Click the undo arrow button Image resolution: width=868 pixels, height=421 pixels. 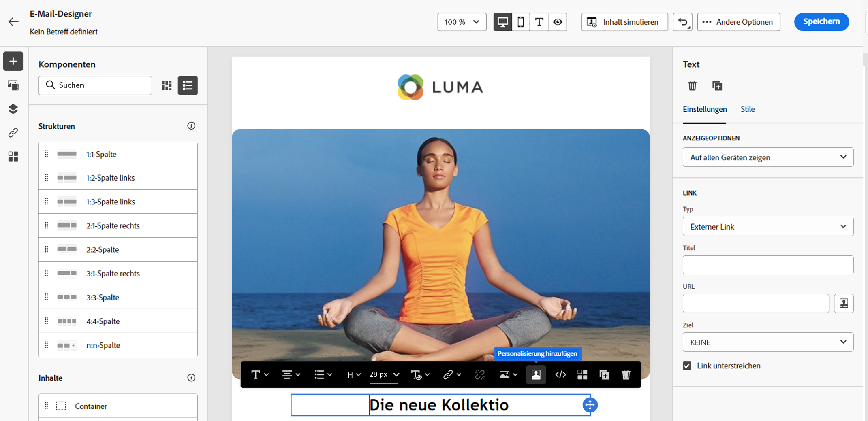point(683,22)
